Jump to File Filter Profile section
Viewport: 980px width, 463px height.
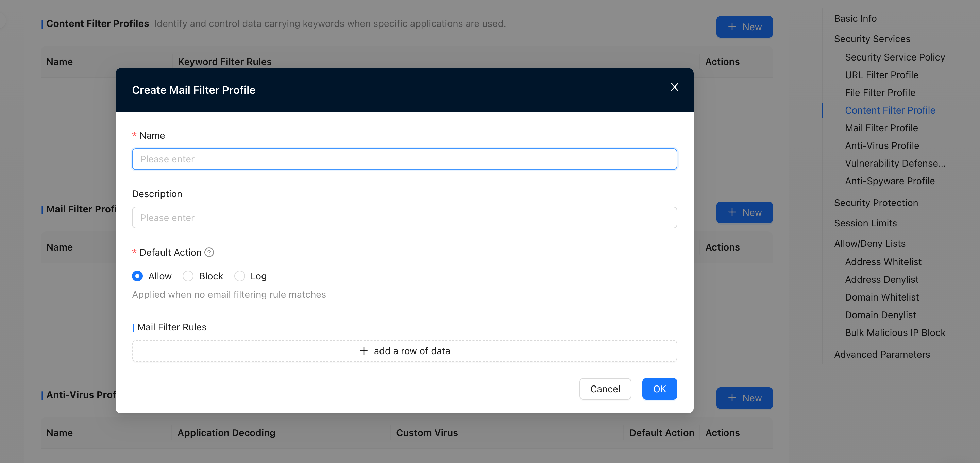(x=880, y=92)
